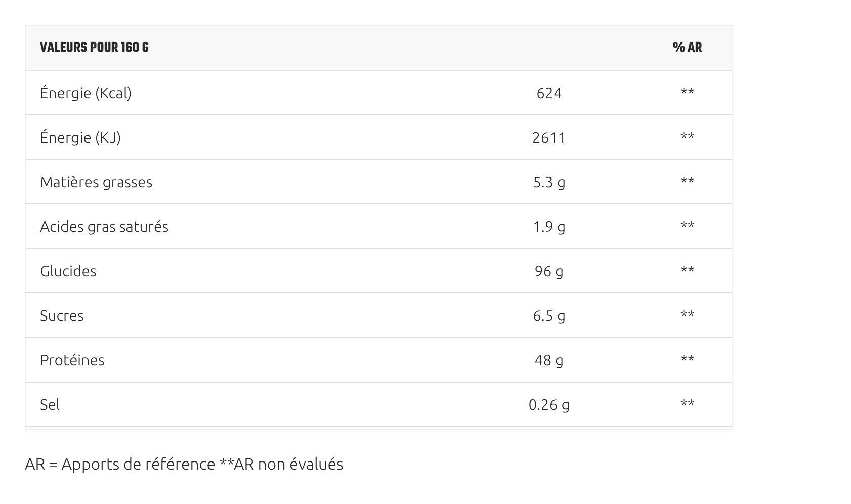
Task: Select the 'Énergie (Kcal)' row label
Action: click(x=86, y=93)
